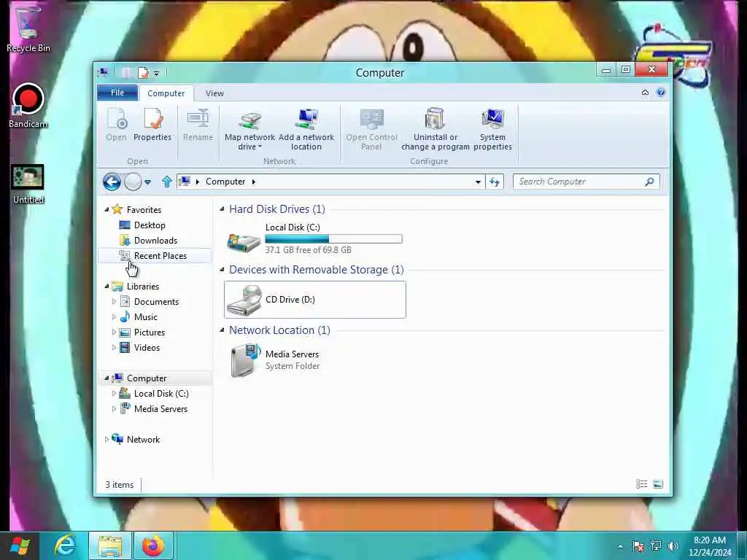
Task: Open address bar history dropdown
Action: 478,182
